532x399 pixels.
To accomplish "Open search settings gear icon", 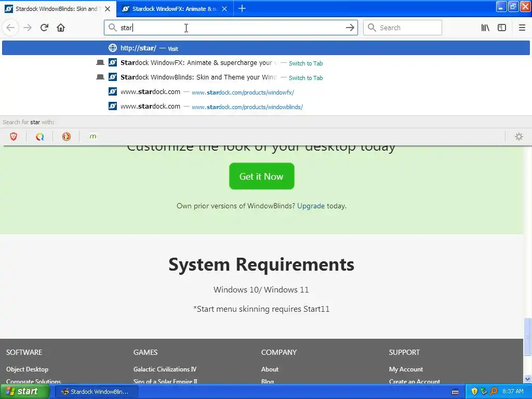I will point(519,137).
